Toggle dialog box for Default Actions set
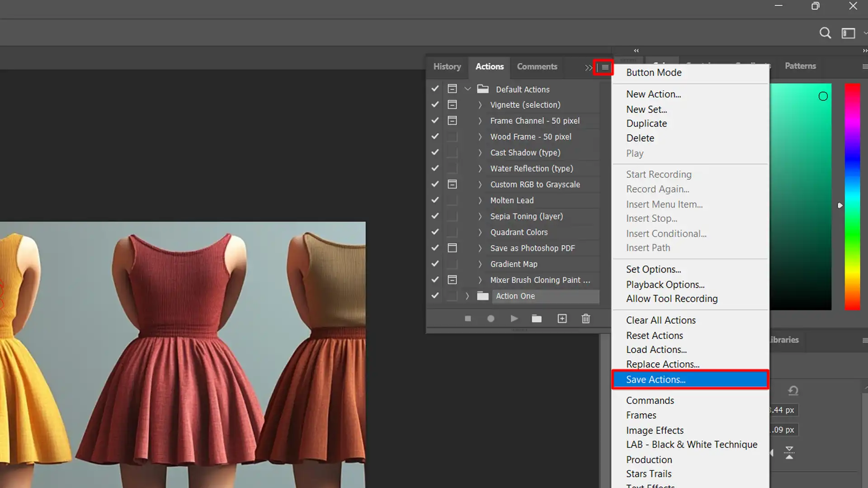This screenshot has height=488, width=868. [x=452, y=89]
